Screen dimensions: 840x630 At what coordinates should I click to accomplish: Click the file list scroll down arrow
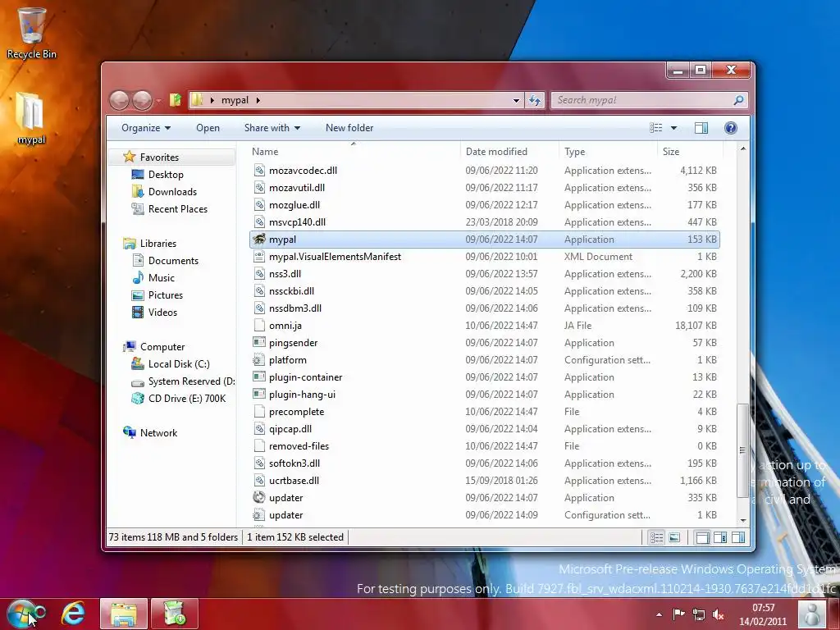pos(743,520)
